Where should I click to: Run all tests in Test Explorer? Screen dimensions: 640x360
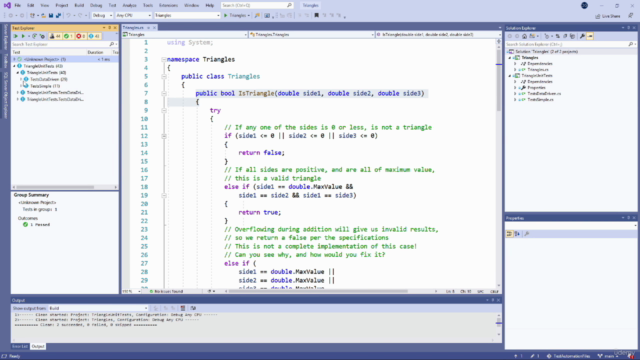[x=16, y=36]
